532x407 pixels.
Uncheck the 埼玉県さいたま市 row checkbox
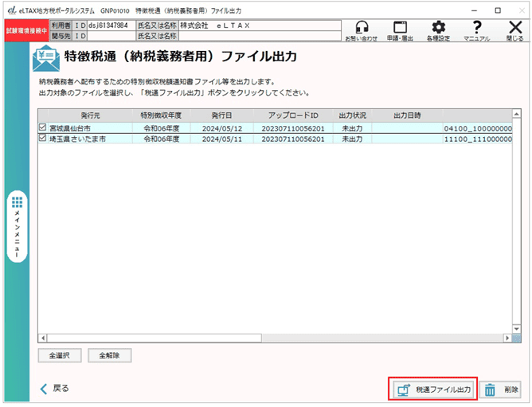[x=42, y=138]
